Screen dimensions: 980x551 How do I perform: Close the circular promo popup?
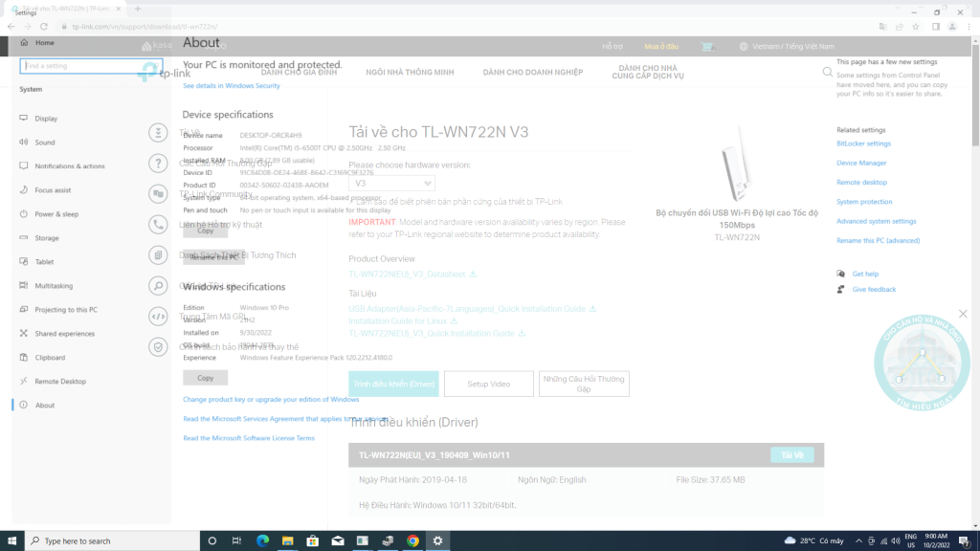pyautogui.click(x=963, y=314)
